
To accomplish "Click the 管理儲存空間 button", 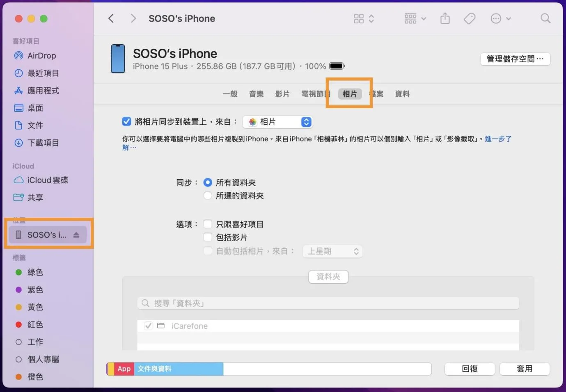I will tap(515, 59).
